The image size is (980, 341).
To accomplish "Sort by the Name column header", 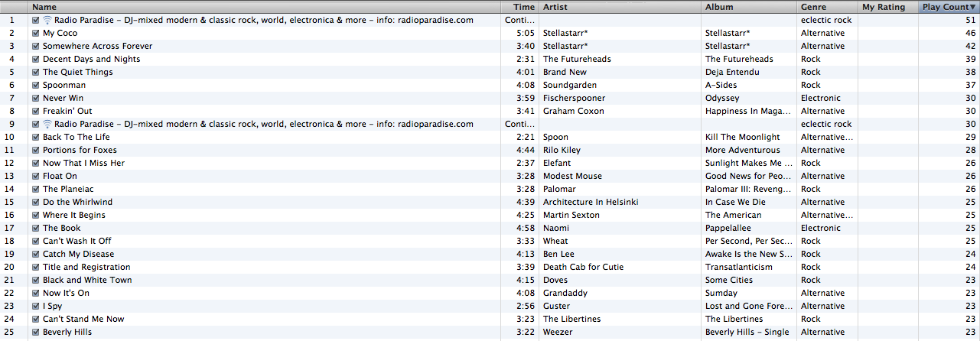I will 265,7.
